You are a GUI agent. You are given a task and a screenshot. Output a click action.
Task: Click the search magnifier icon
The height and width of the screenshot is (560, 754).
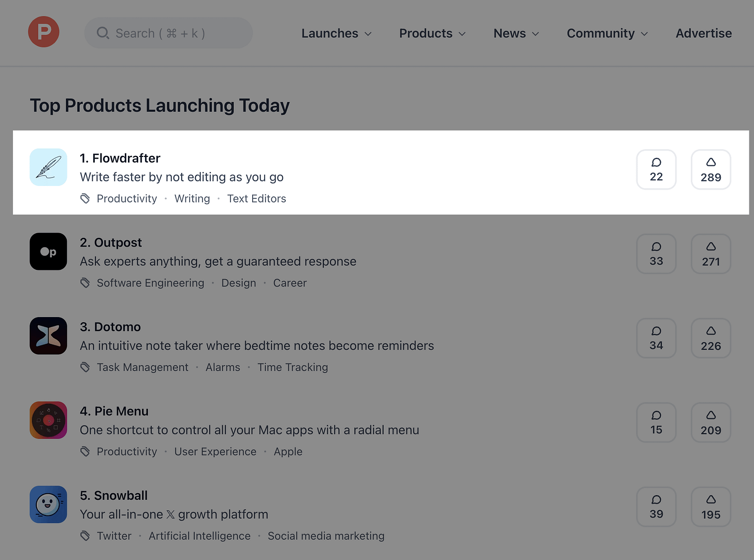[x=103, y=33]
